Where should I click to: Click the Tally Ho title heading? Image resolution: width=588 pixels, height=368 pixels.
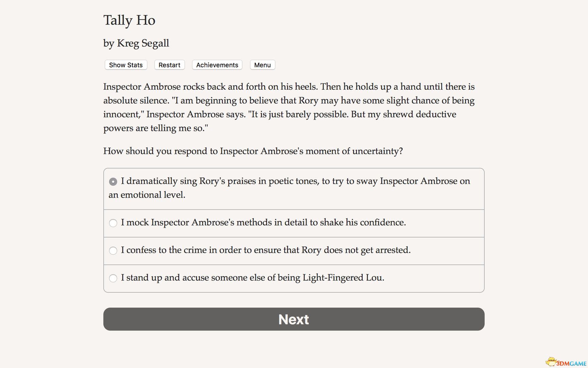129,20
